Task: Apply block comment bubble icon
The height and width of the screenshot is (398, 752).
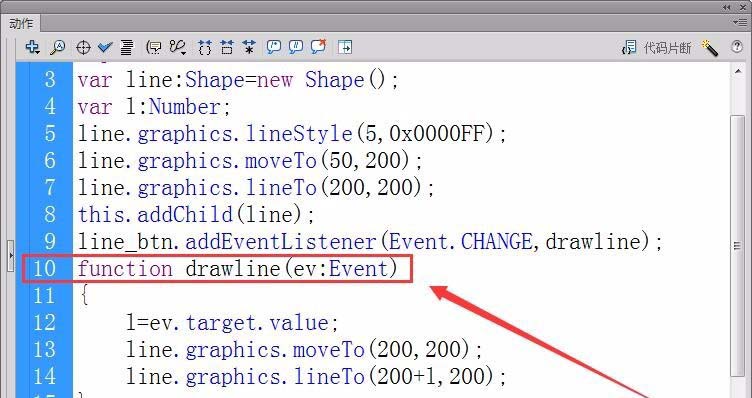Action: tap(274, 47)
